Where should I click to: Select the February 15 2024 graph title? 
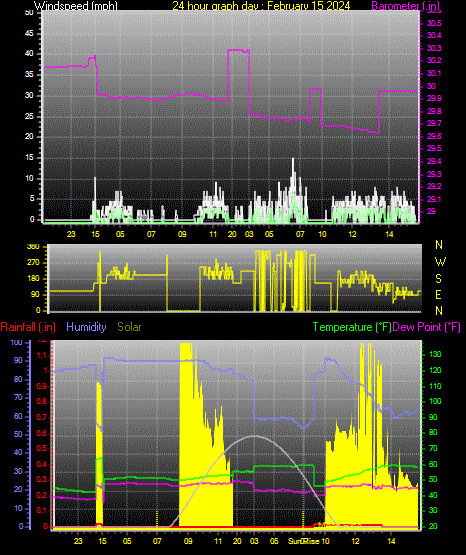tap(261, 6)
